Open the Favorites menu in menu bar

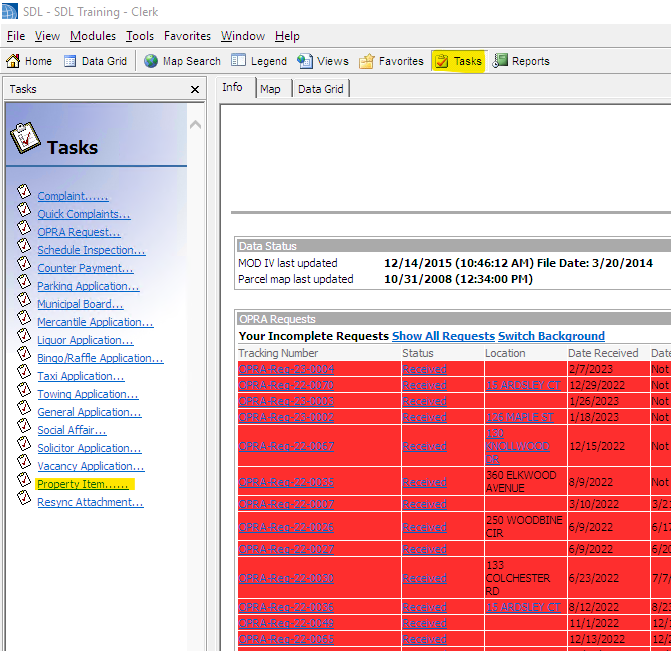tap(187, 36)
